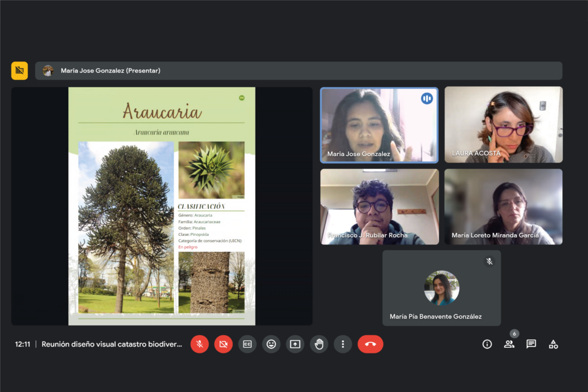Select Francisco J. Rubilar Rocha video tile
This screenshot has height=392, width=588.
(x=379, y=207)
